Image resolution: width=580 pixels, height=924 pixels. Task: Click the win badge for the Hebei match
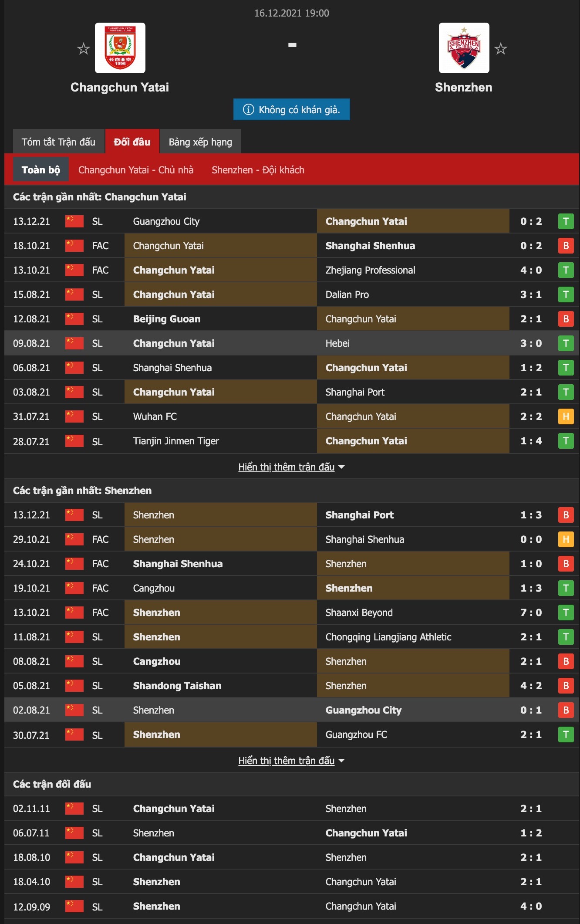pyautogui.click(x=566, y=343)
